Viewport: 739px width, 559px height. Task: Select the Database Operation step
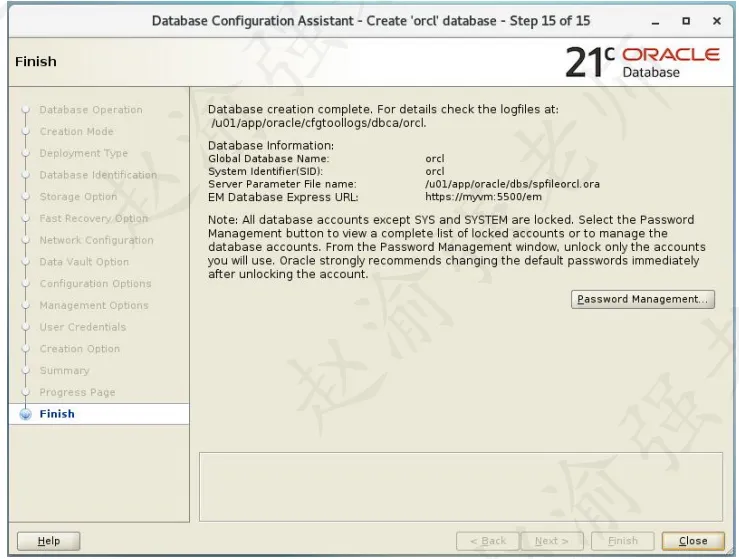pos(91,110)
